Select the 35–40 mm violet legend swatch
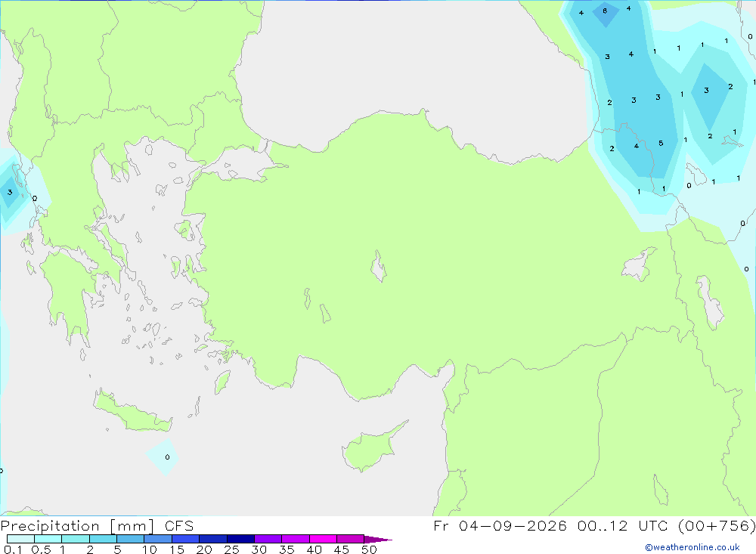The width and height of the screenshot is (756, 554). (296, 539)
